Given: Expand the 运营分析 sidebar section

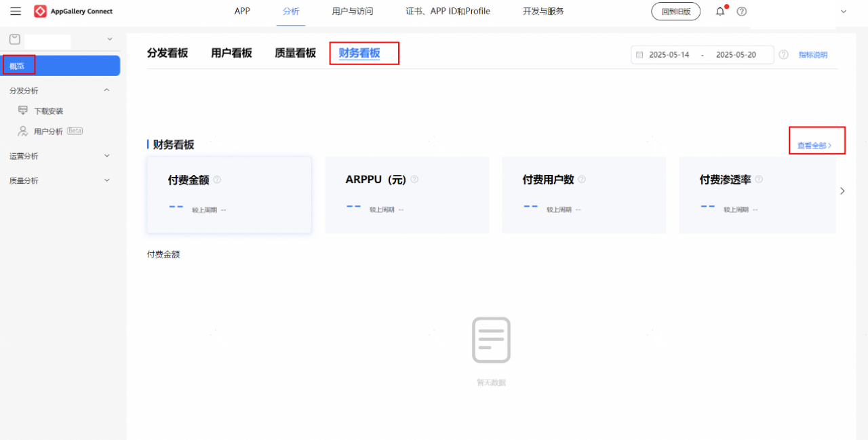Looking at the screenshot, I should point(106,156).
